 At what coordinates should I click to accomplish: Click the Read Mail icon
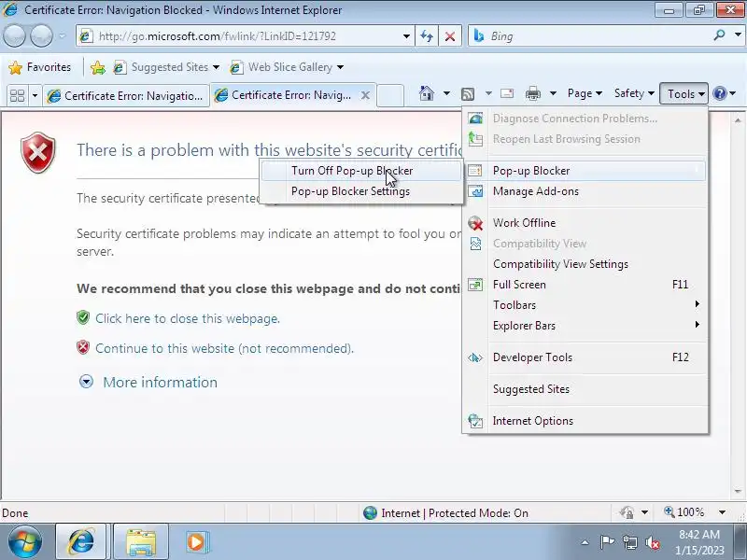coord(507,93)
